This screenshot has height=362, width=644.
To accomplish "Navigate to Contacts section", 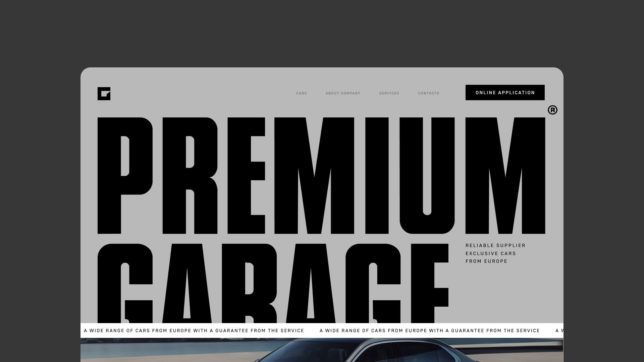I will click(428, 93).
